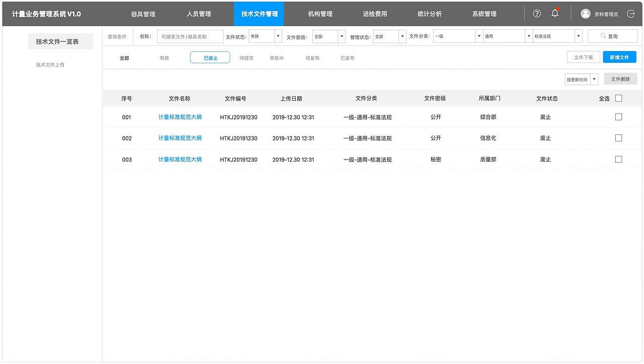Click the 文件密级 column header

click(x=435, y=99)
